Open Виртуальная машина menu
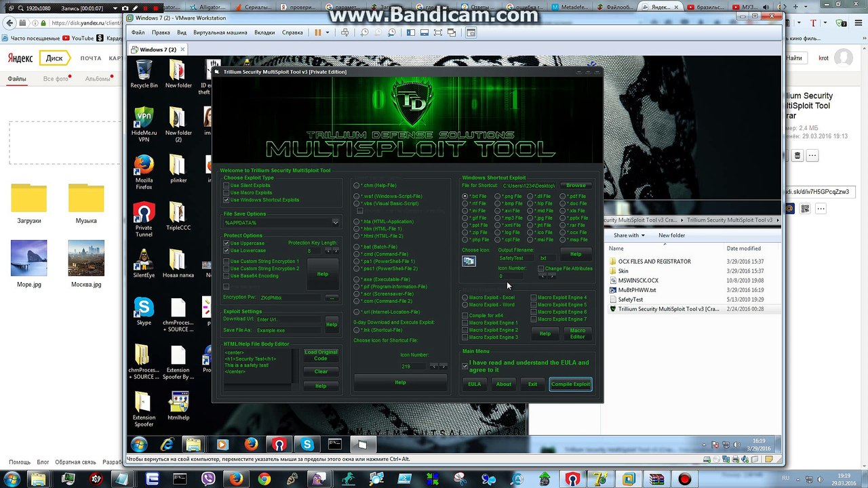The height and width of the screenshot is (488, 868). 220,33
